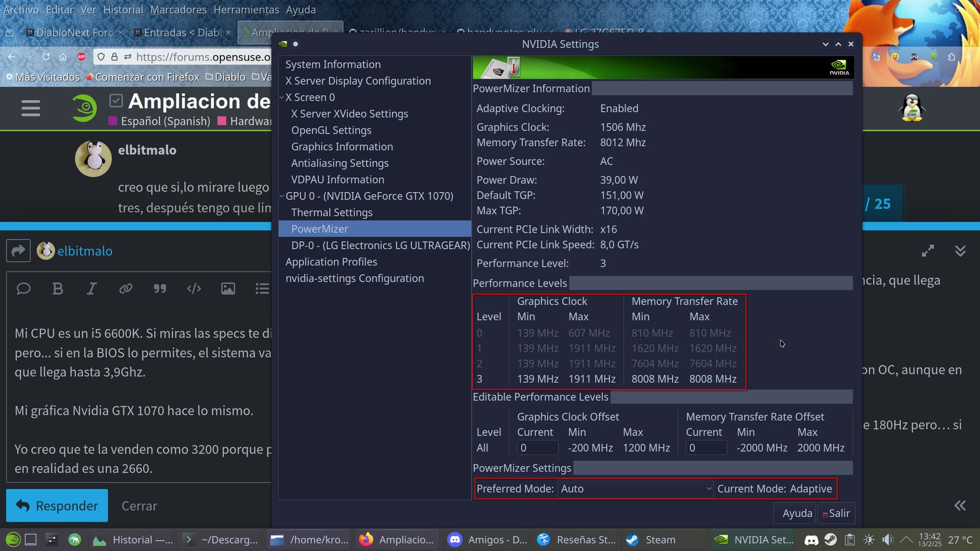This screenshot has height=551, width=980.
Task: Click the upload image icon in editor
Action: 228,289
